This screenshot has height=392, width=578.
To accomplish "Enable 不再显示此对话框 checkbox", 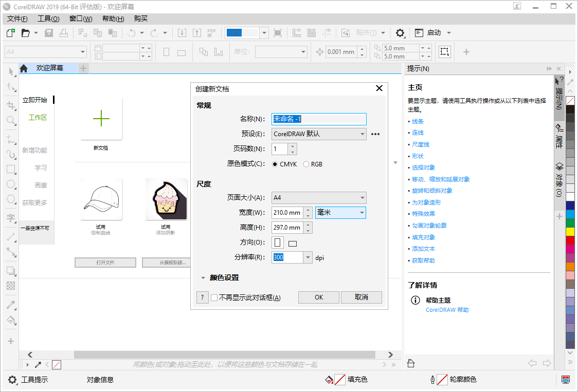I will point(214,297).
